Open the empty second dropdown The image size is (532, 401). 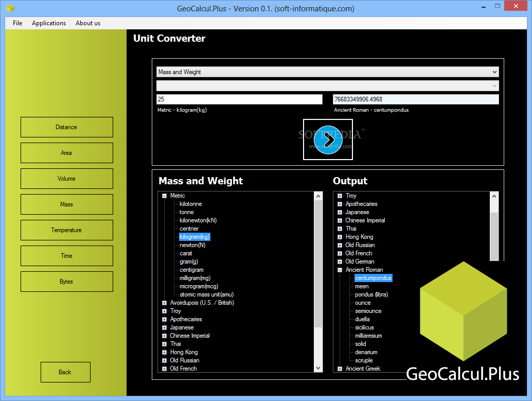[x=328, y=85]
